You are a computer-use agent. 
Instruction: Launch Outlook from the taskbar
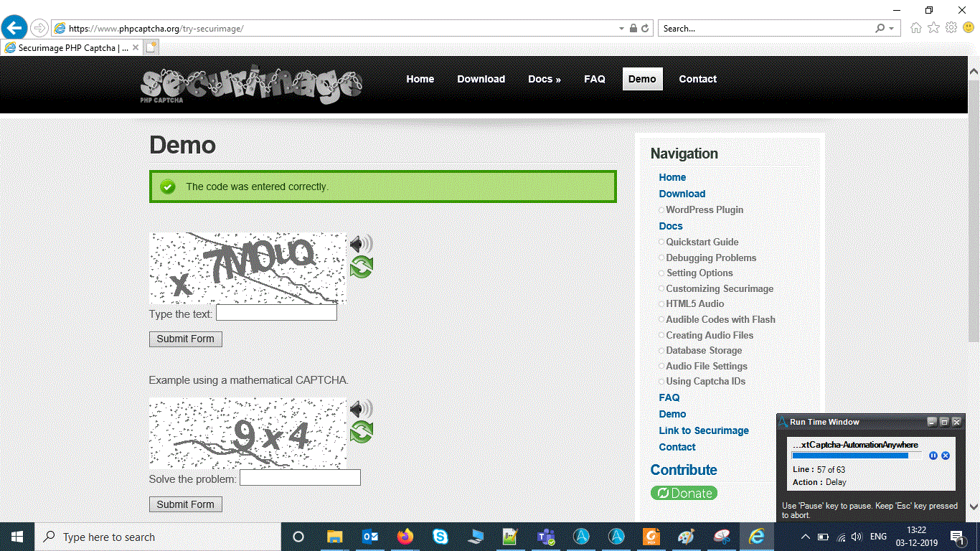[370, 537]
